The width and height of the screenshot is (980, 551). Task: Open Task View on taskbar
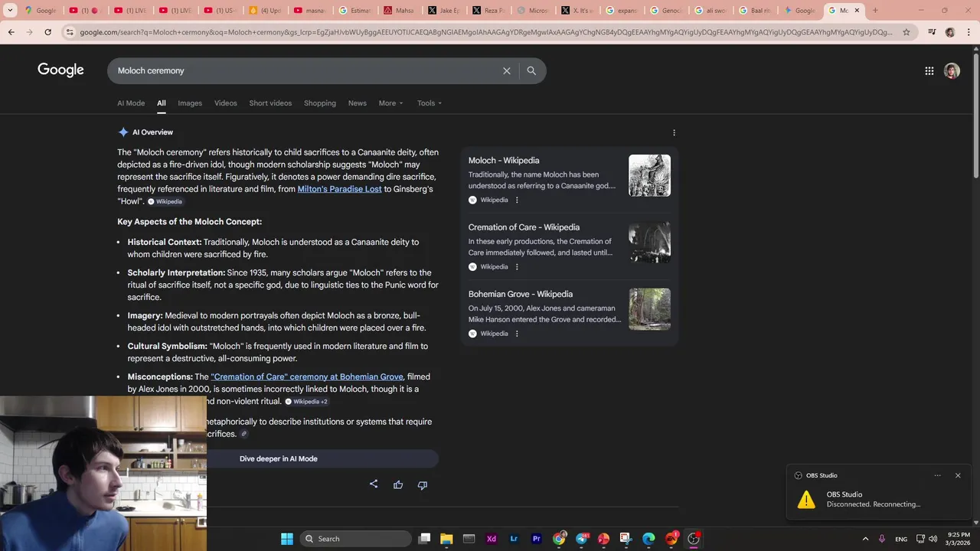[x=424, y=539]
